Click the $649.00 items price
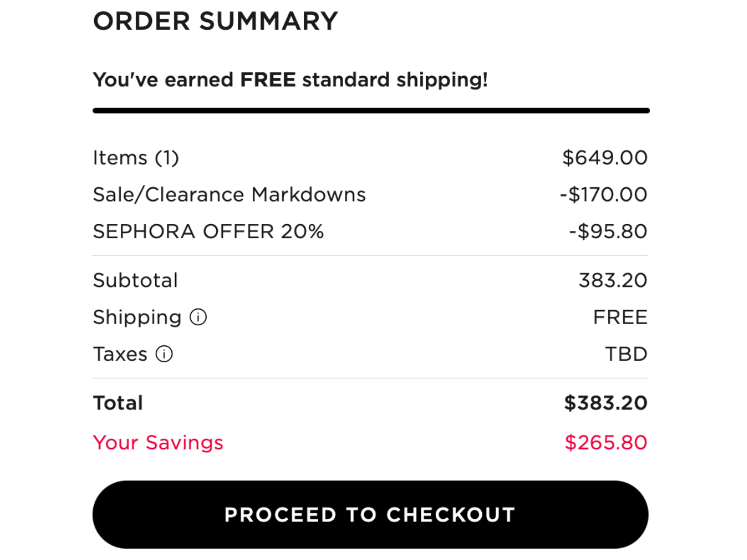The width and height of the screenshot is (747, 560). click(x=604, y=157)
